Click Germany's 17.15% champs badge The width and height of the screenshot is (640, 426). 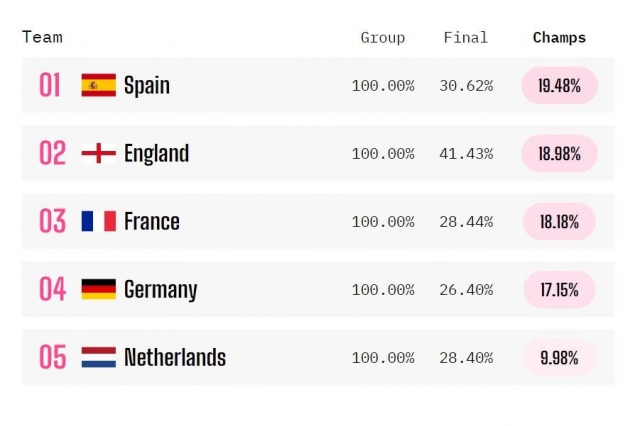point(560,290)
